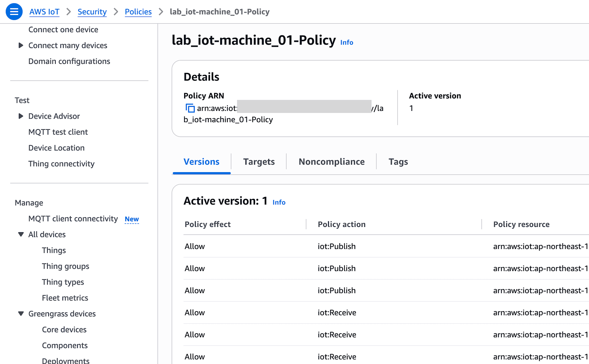Collapse Greengrass devices section
This screenshot has width=589, height=364.
coord(21,313)
